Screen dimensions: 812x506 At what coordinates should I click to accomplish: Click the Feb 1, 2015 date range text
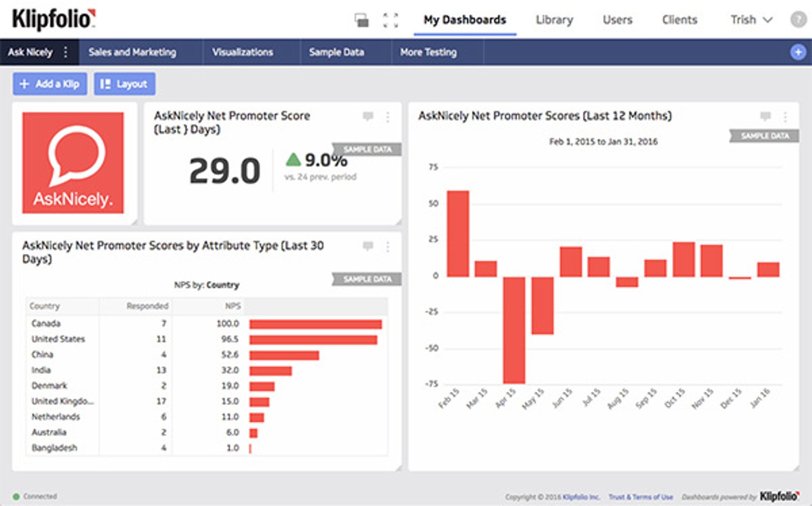click(x=603, y=141)
